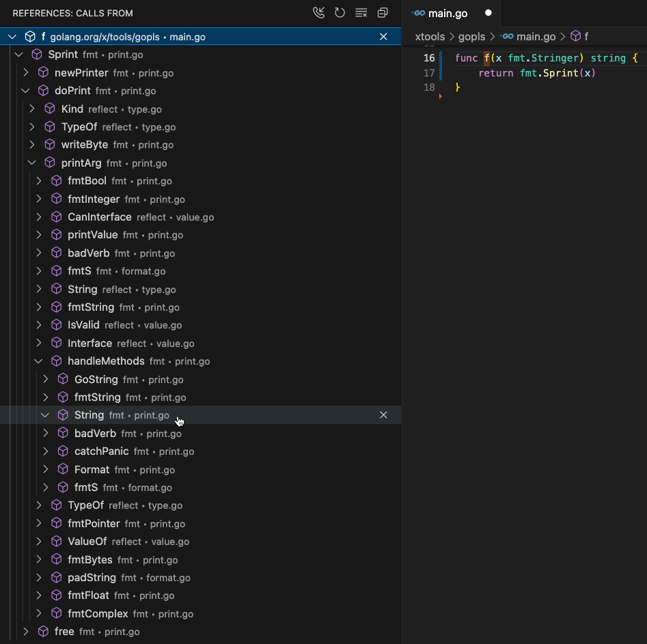Switch to the main.go editor tab

448,13
